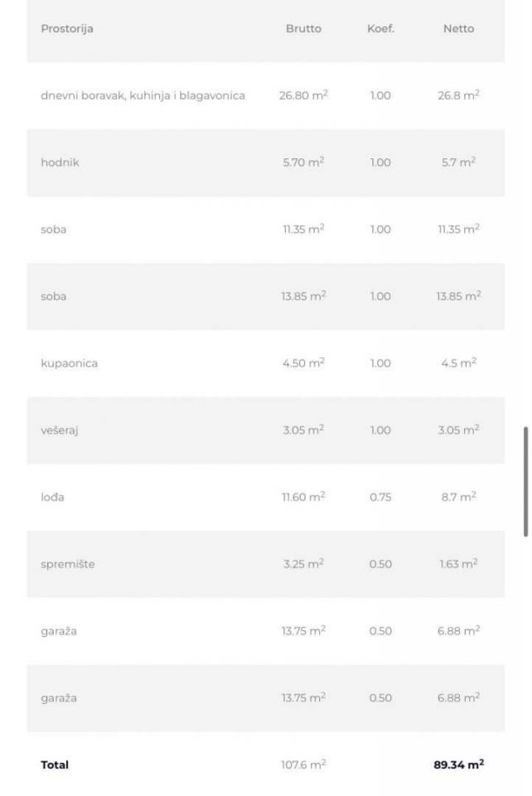Click the 8.7 m² netto value
Image resolution: width=532 pixels, height=796 pixels.
pos(458,497)
